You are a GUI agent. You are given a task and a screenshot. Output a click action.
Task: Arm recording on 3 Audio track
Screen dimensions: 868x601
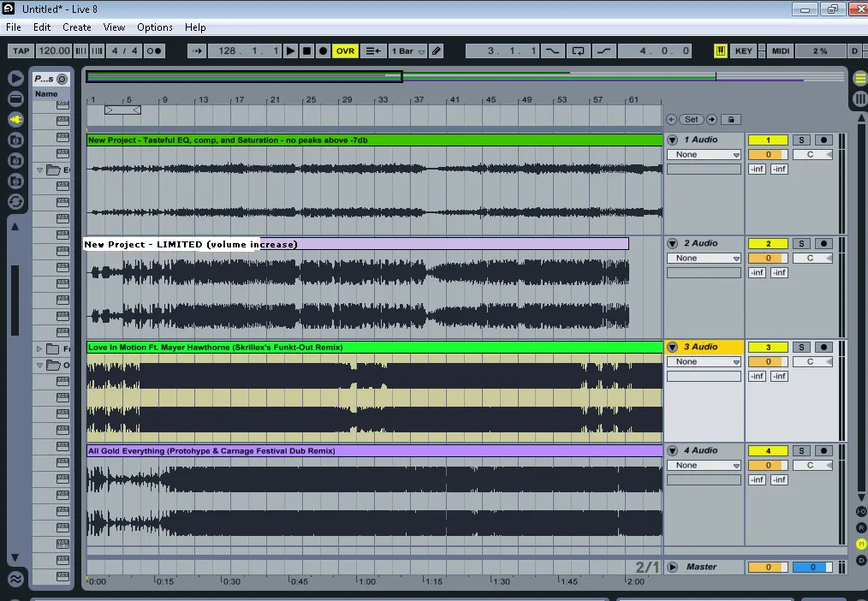tap(823, 347)
